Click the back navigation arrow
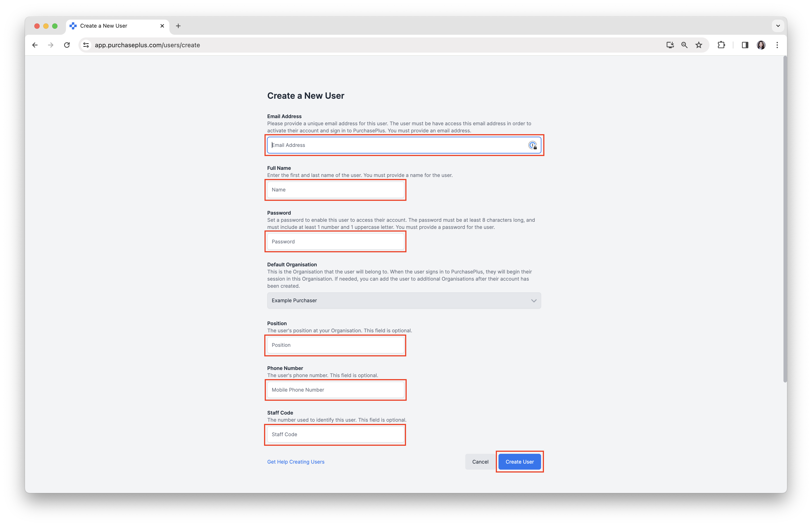812x526 pixels. point(35,45)
